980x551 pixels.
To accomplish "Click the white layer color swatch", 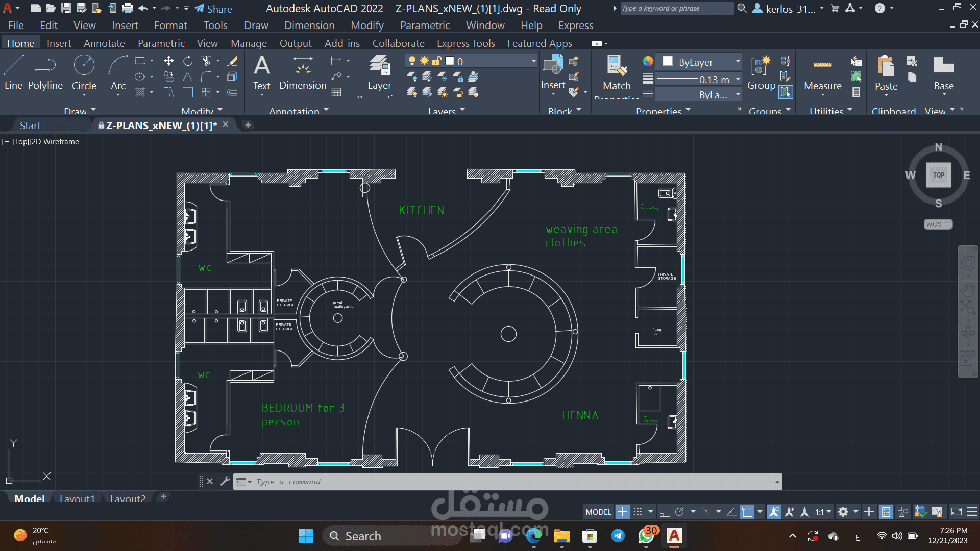I will (x=450, y=61).
